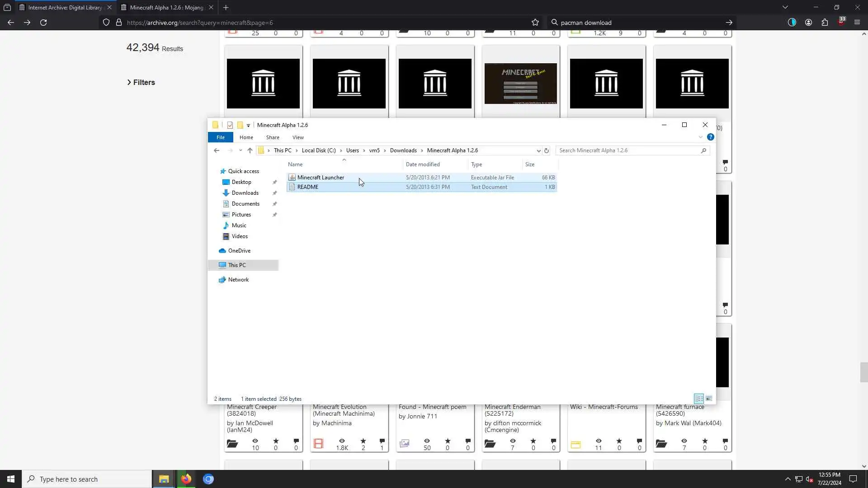Switch to large icons view button
Viewport: 868px width, 488px height.
(x=709, y=399)
